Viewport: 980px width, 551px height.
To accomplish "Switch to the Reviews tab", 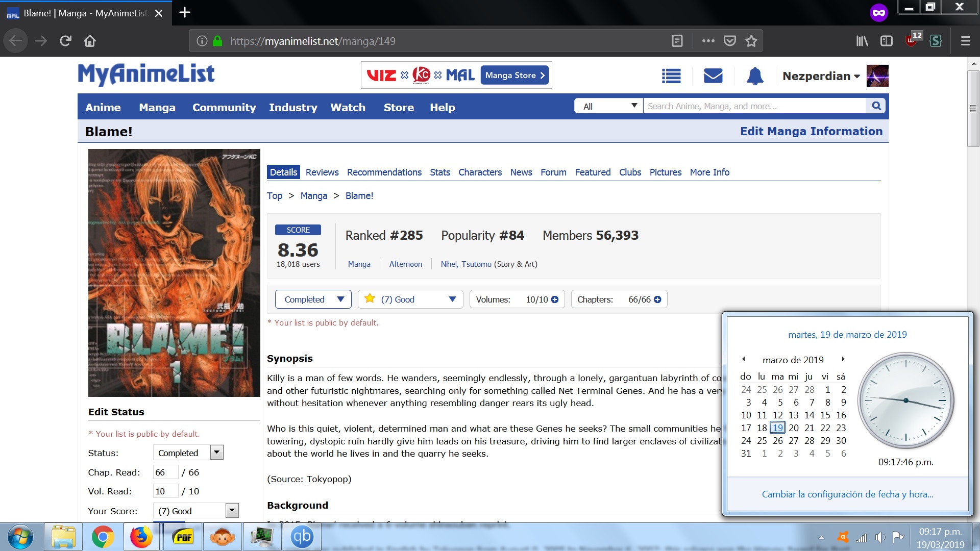I will click(322, 172).
